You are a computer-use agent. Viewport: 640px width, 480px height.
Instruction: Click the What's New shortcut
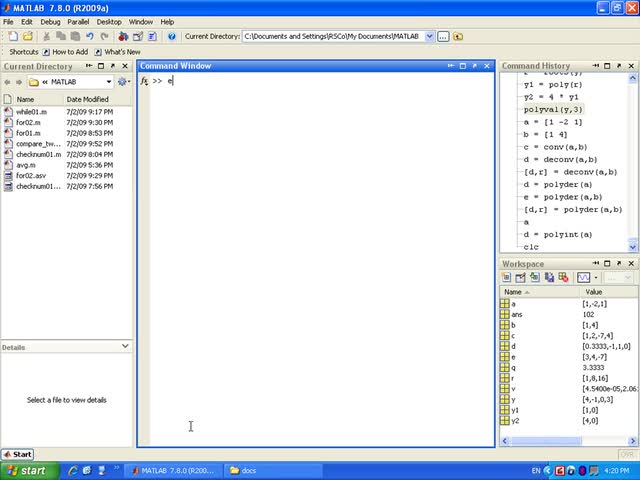(x=118, y=52)
